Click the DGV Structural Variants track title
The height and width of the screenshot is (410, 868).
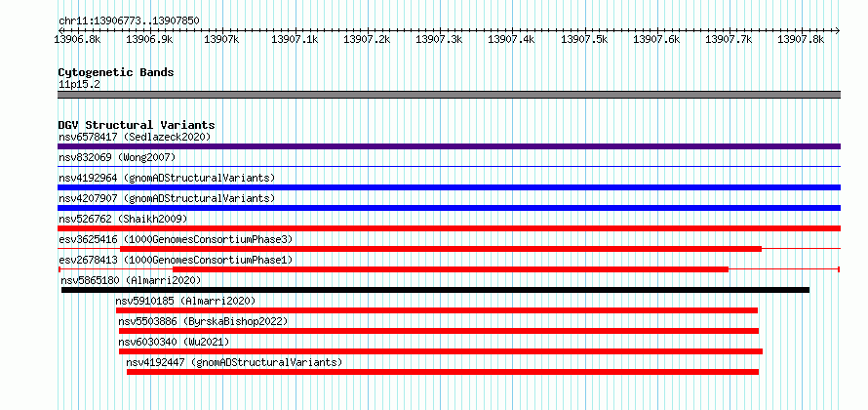pyautogui.click(x=137, y=125)
